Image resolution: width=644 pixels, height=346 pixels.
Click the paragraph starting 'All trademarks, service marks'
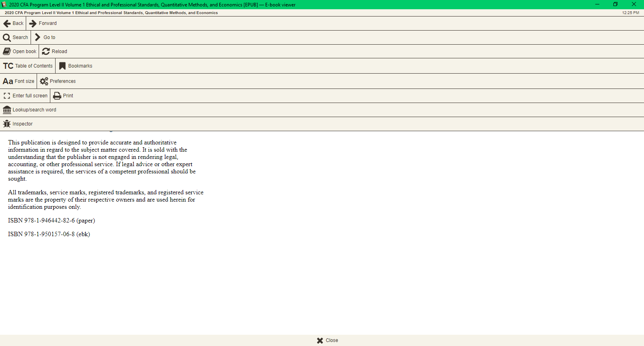pos(106,200)
